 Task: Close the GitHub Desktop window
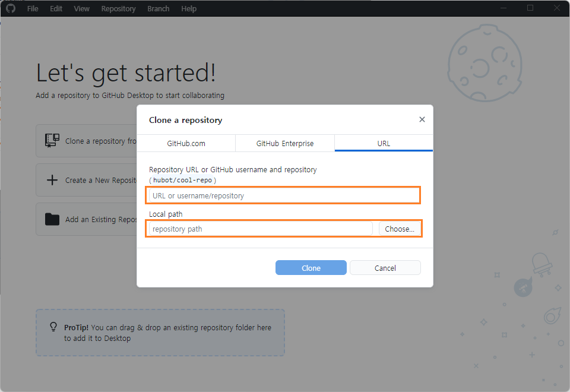tap(556, 8)
